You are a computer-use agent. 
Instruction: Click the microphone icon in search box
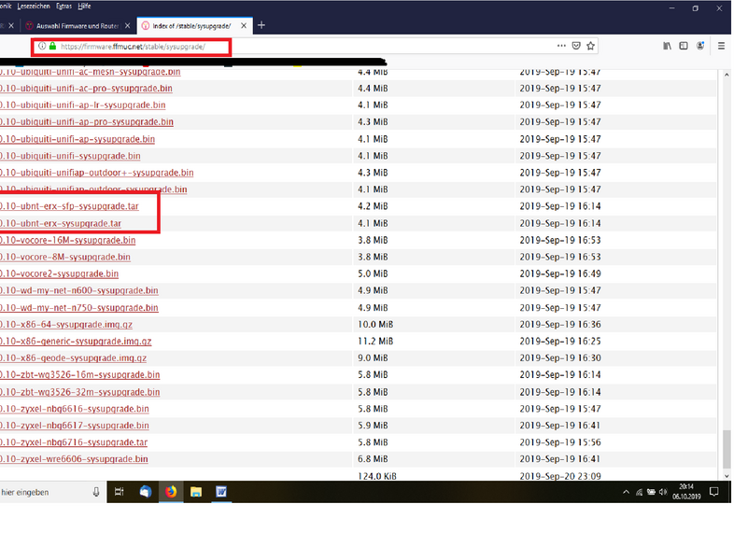click(96, 493)
